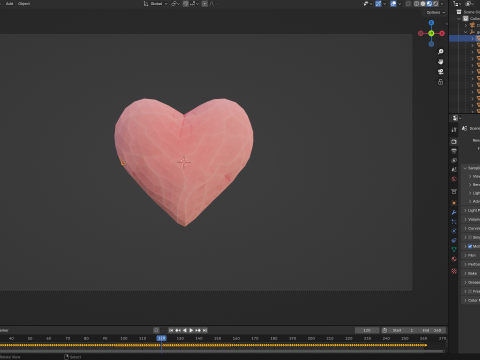The height and width of the screenshot is (360, 480).
Task: Open the viewport shading options dropdown
Action: tap(442, 4)
